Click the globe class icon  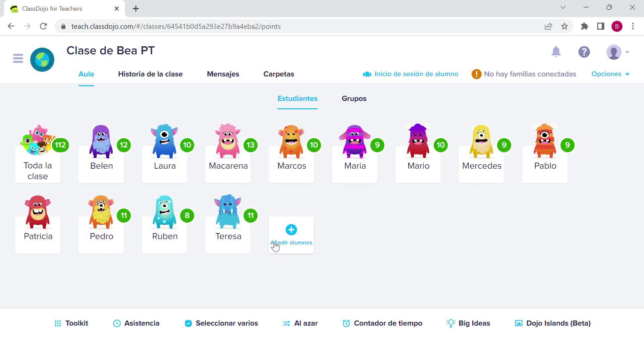point(42,60)
